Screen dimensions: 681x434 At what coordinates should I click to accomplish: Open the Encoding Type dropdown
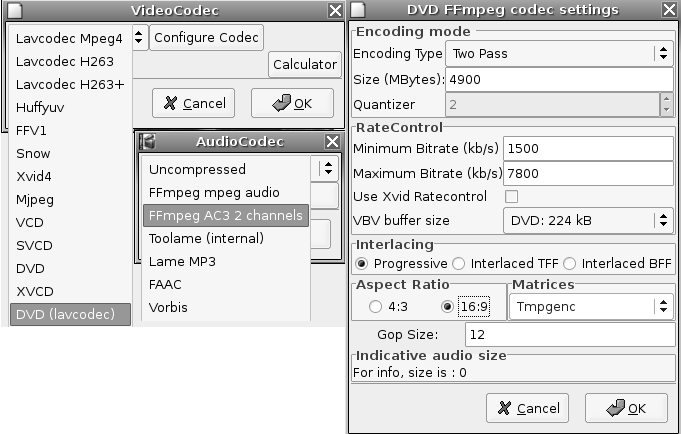(x=559, y=53)
